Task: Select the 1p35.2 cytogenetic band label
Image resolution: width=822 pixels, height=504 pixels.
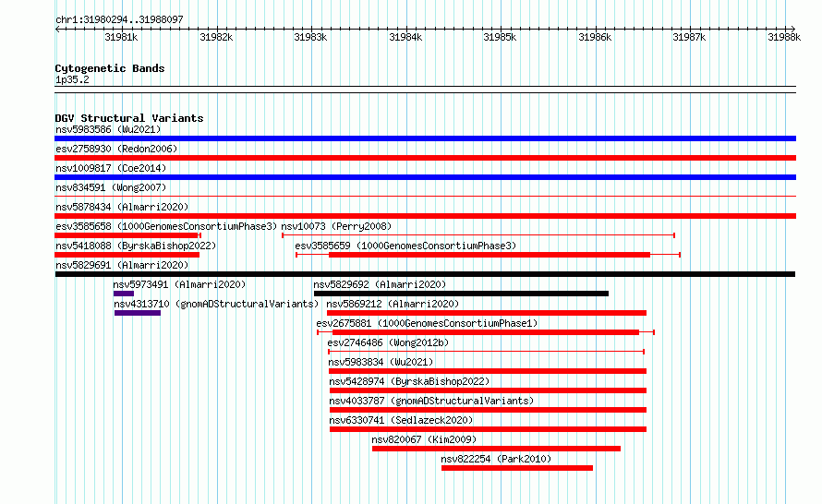Action: [x=72, y=79]
